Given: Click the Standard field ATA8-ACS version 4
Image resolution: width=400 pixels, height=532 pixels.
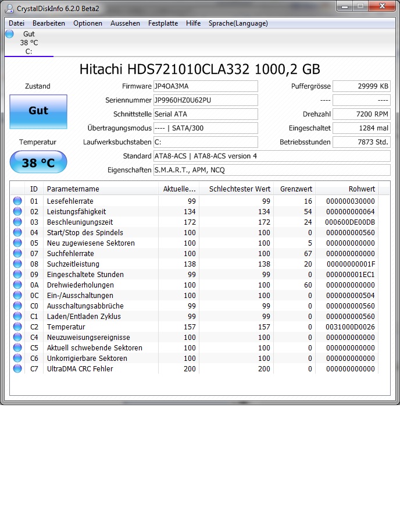Looking at the screenshot, I should click(x=272, y=156).
